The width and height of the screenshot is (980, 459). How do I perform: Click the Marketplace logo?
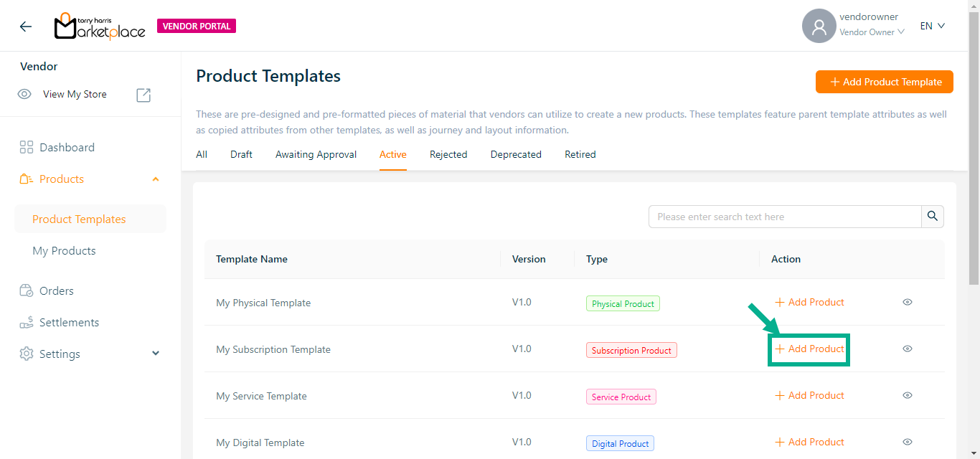click(x=100, y=27)
